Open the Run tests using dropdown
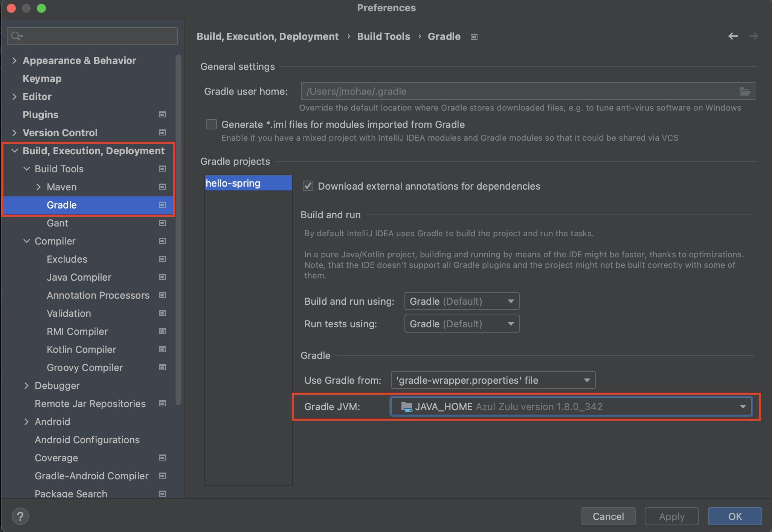The width and height of the screenshot is (772, 532). point(462,324)
